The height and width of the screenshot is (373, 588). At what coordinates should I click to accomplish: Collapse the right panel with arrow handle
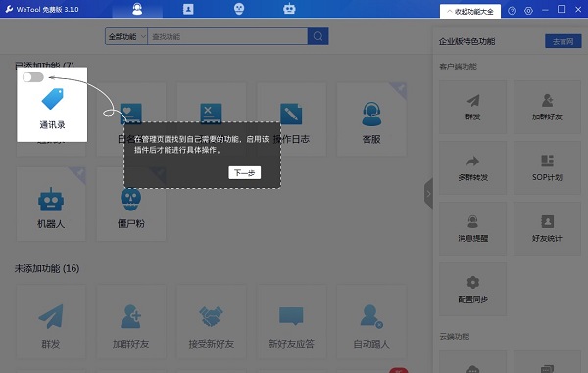pos(428,194)
